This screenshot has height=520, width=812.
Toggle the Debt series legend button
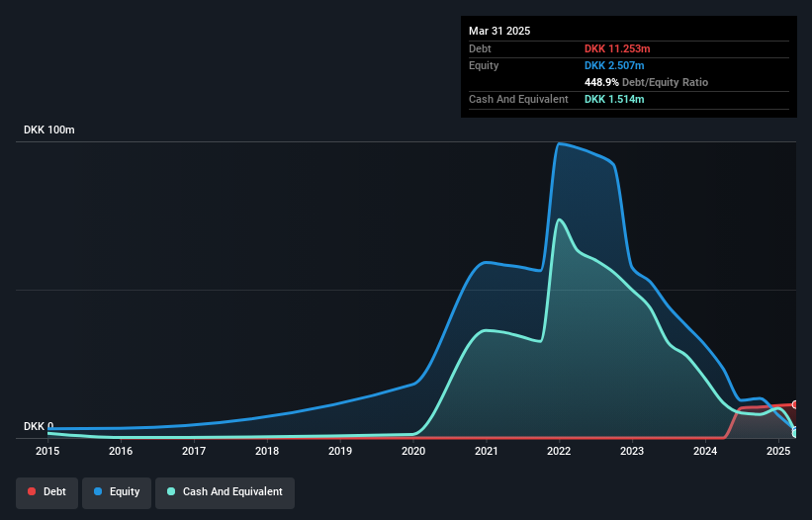click(x=47, y=492)
